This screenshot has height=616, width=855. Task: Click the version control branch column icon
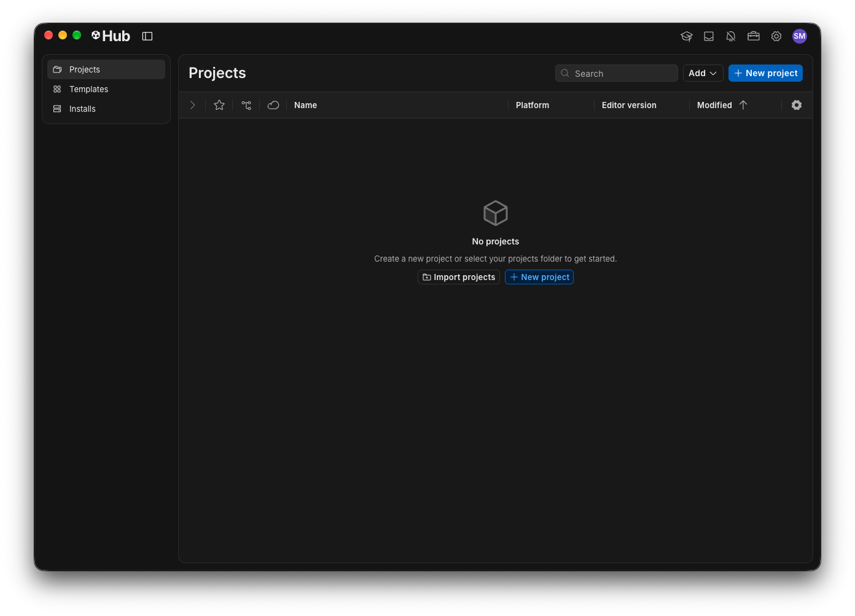pos(246,105)
